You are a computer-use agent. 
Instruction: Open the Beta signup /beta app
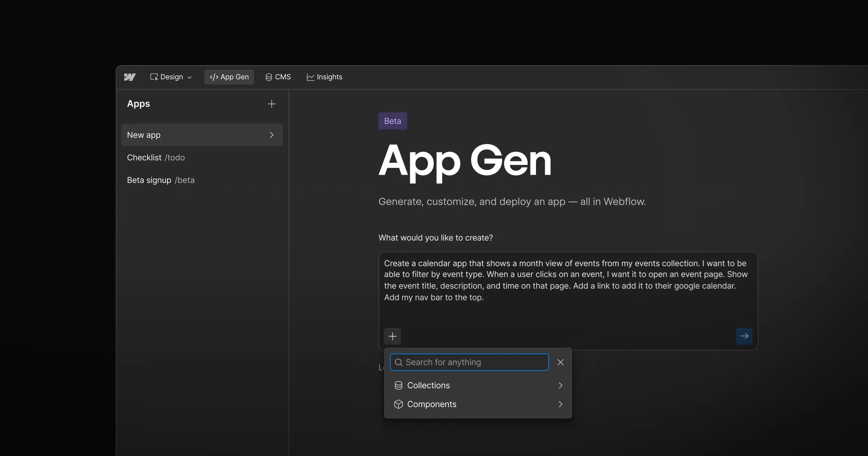tap(161, 180)
